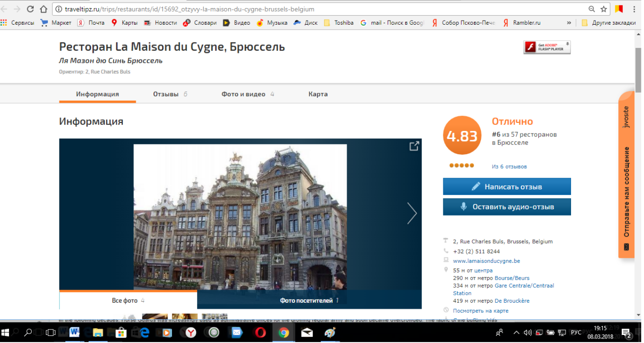Show next photo with the right arrow
The image size is (644, 343).
coord(412,213)
